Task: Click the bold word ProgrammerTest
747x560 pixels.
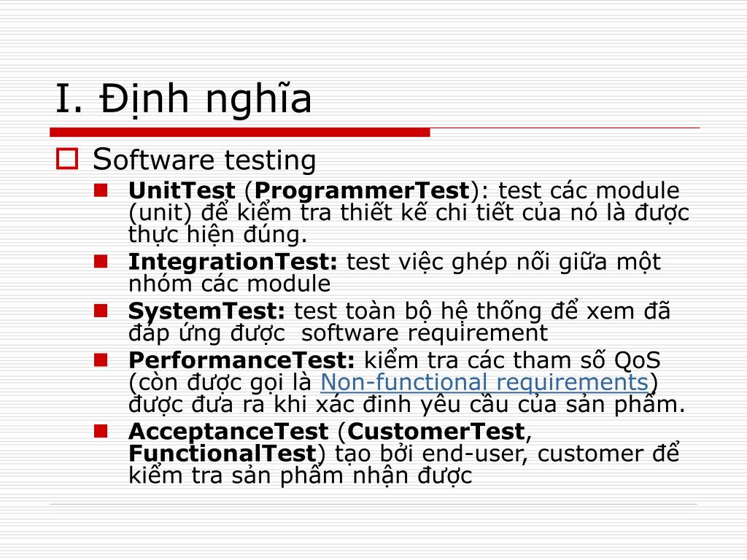Action: pyautogui.click(x=362, y=192)
